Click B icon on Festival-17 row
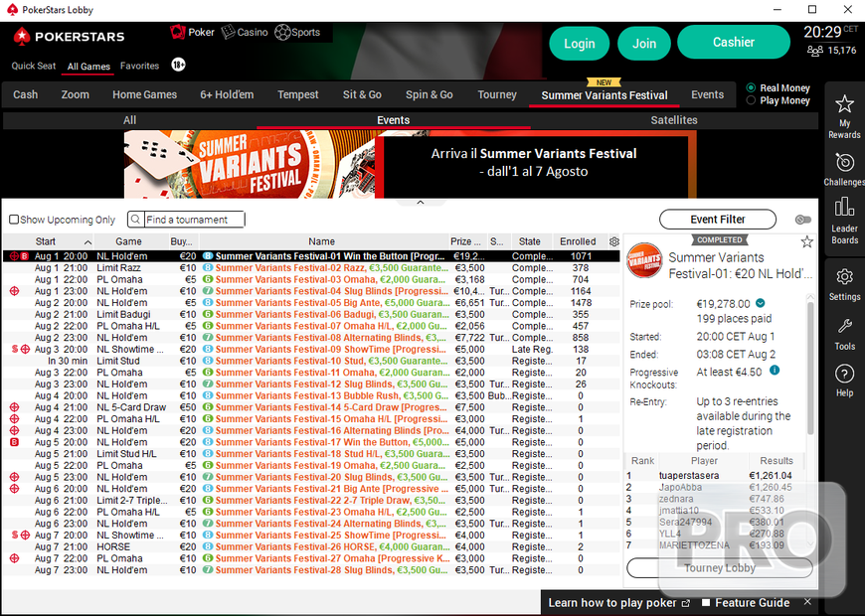The height and width of the screenshot is (616, 865). (x=14, y=442)
